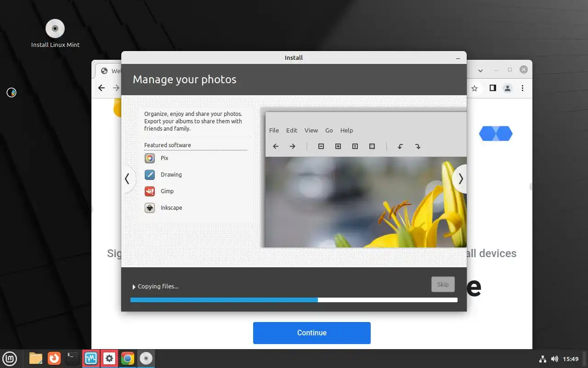Click the 1:1 zoom icon in the Pix preview
Screen dimensions: 588x368
tap(355, 146)
